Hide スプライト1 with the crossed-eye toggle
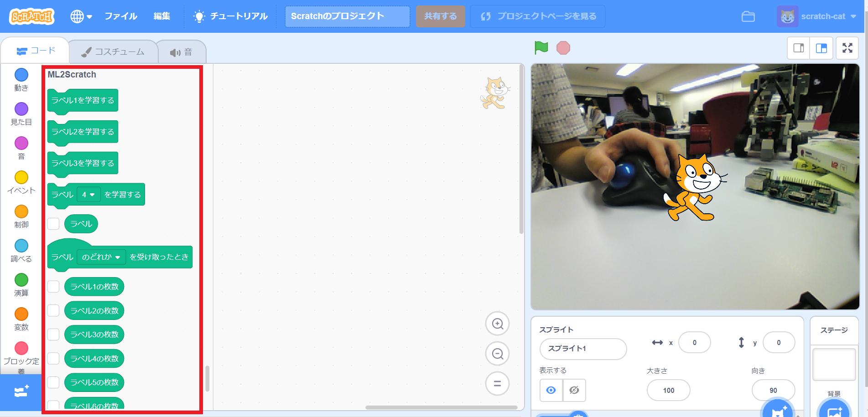The height and width of the screenshot is (417, 868). coord(574,390)
